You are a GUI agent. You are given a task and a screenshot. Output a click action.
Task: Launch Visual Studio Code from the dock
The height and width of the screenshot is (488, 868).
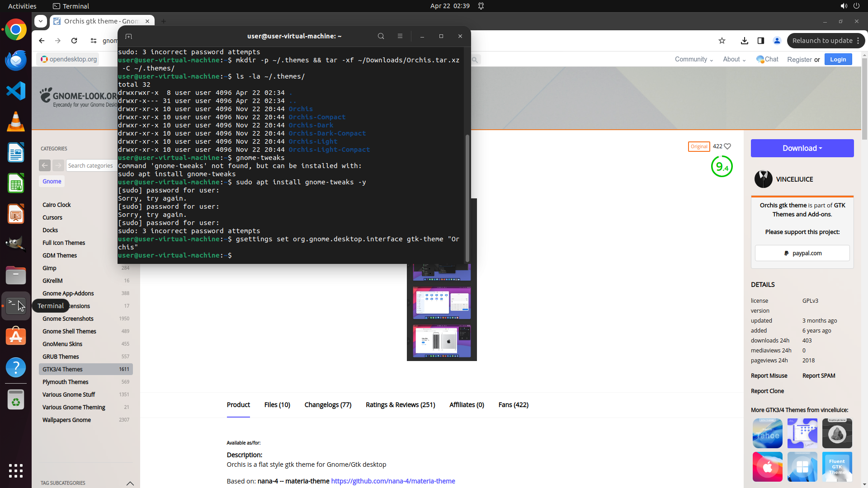tap(16, 91)
